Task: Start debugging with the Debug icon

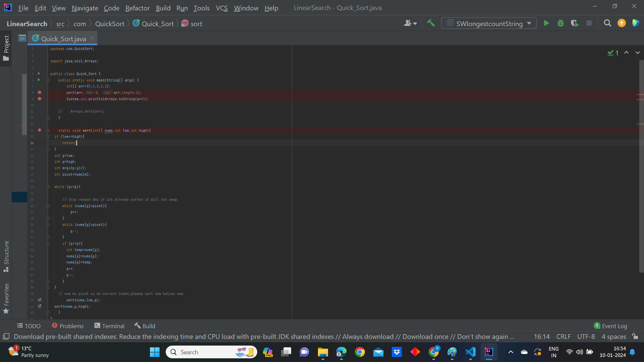Action: click(x=561, y=23)
